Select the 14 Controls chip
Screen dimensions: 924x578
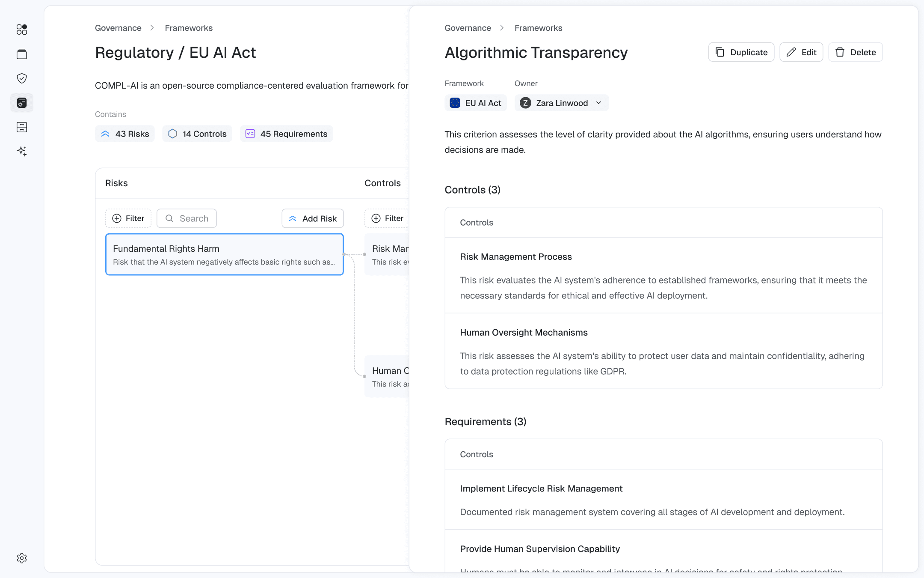[x=197, y=134]
